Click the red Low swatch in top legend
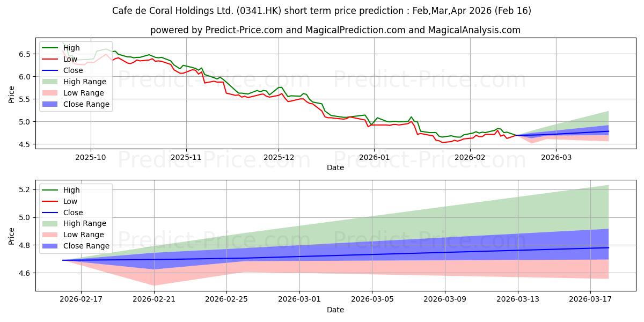The width and height of the screenshot is (644, 322). (x=51, y=59)
